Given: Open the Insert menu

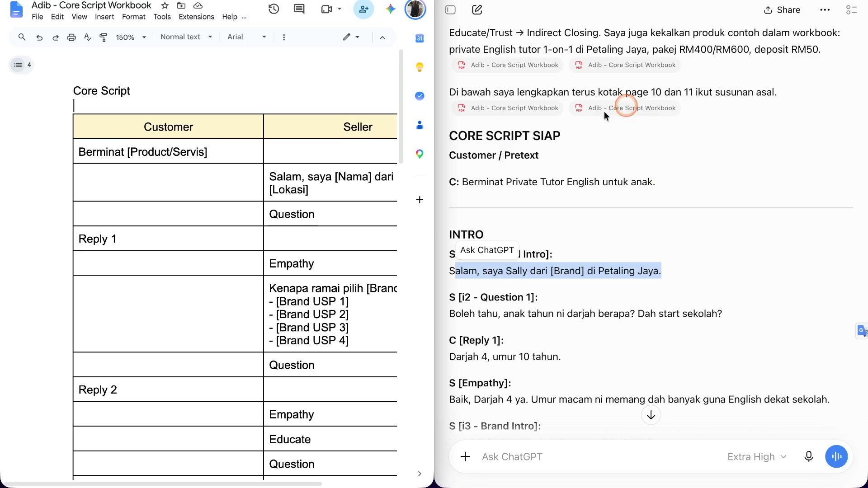Looking at the screenshot, I should pyautogui.click(x=104, y=17).
